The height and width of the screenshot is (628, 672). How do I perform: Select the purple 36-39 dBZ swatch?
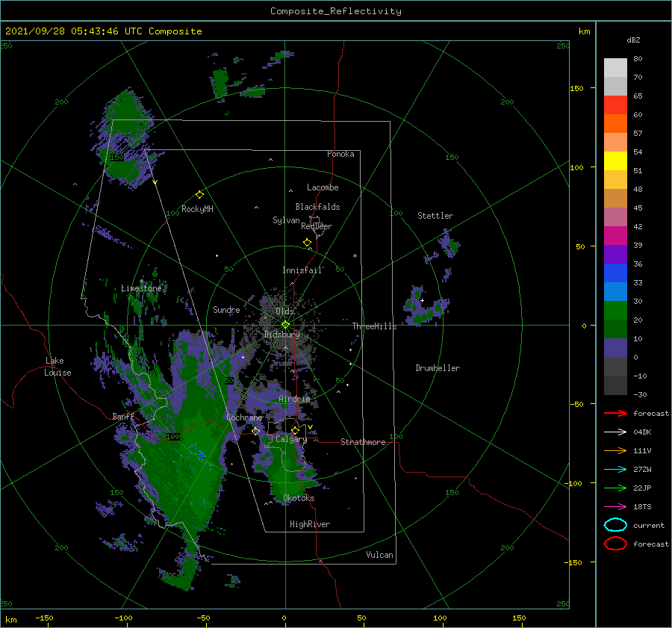pos(615,255)
